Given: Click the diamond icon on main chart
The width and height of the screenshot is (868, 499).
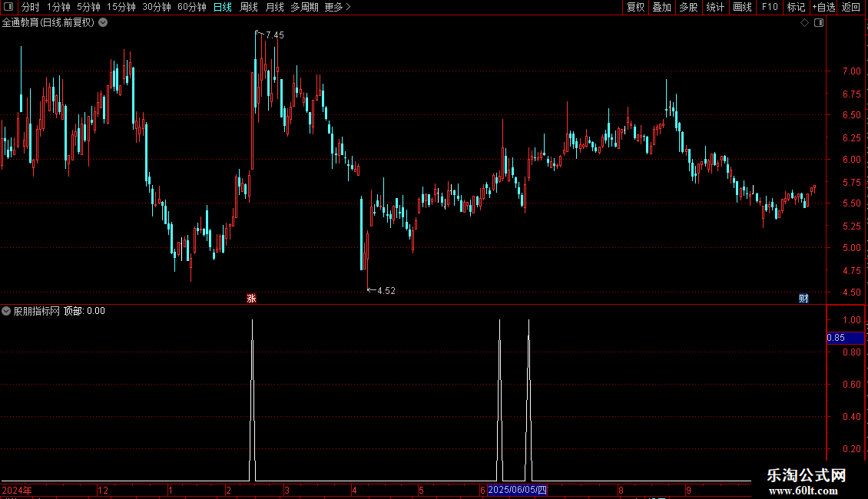Looking at the screenshot, I should click(805, 23).
